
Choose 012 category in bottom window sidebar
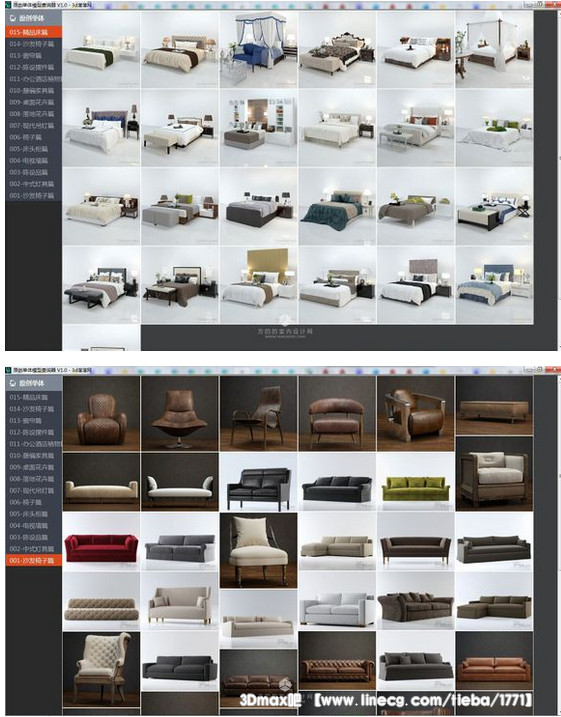pos(33,432)
